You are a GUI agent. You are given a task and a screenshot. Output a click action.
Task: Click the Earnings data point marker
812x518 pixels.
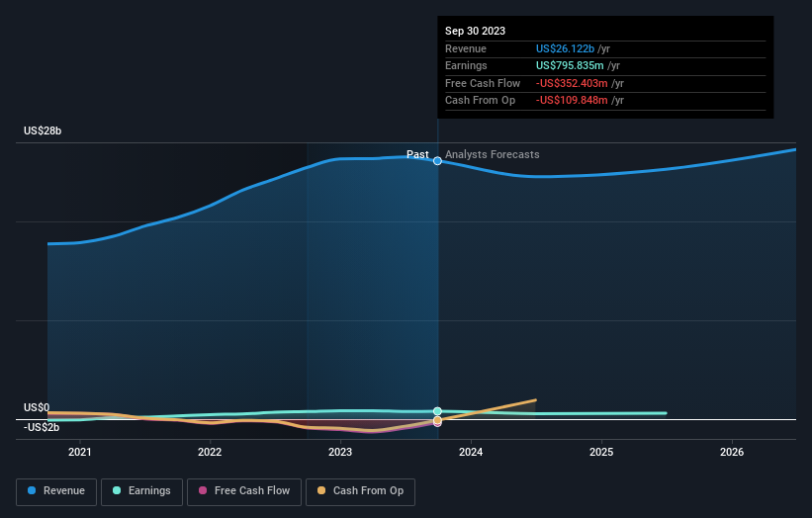437,411
